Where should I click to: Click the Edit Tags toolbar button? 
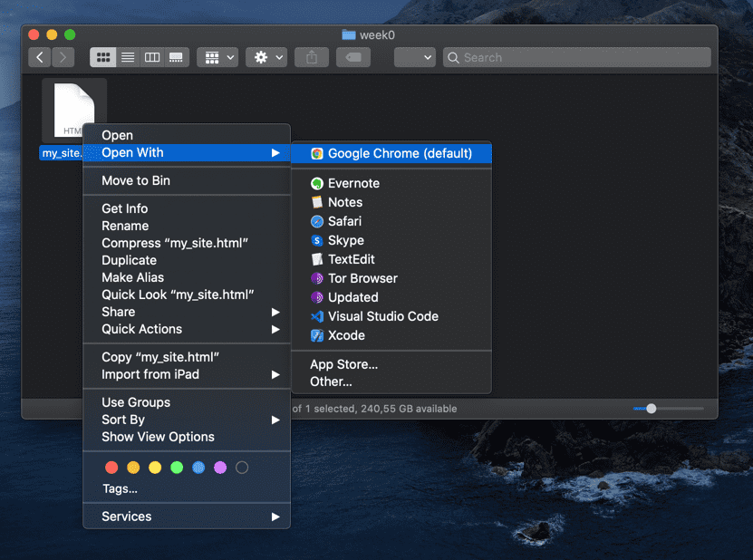point(353,58)
